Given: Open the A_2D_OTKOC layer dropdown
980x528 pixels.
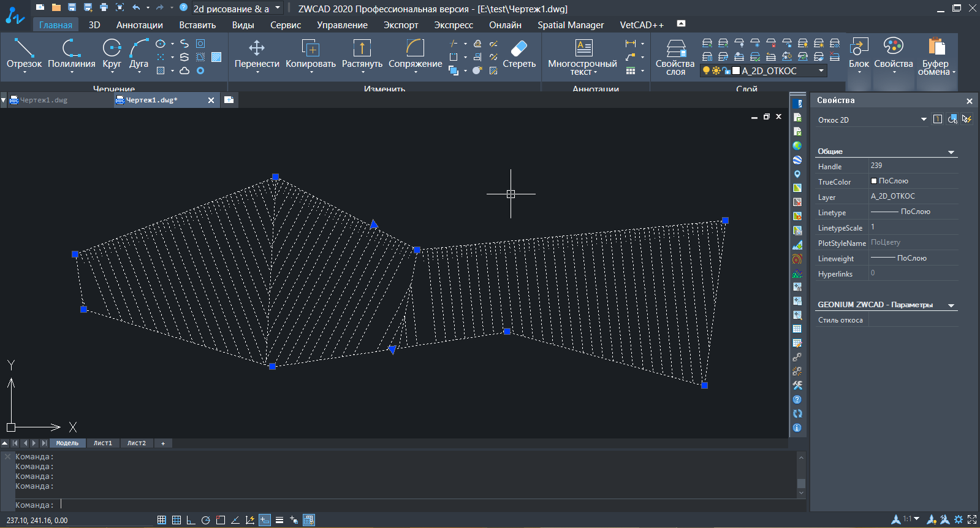Looking at the screenshot, I should point(821,71).
